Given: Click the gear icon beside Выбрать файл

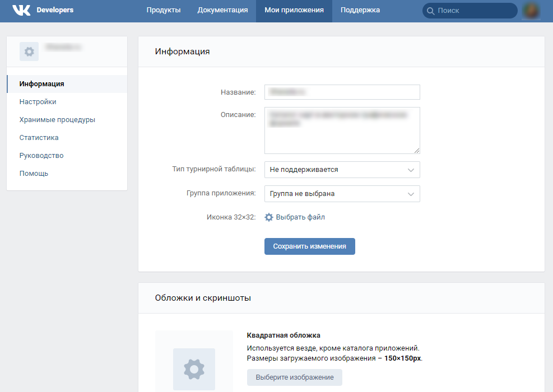Looking at the screenshot, I should pos(269,217).
